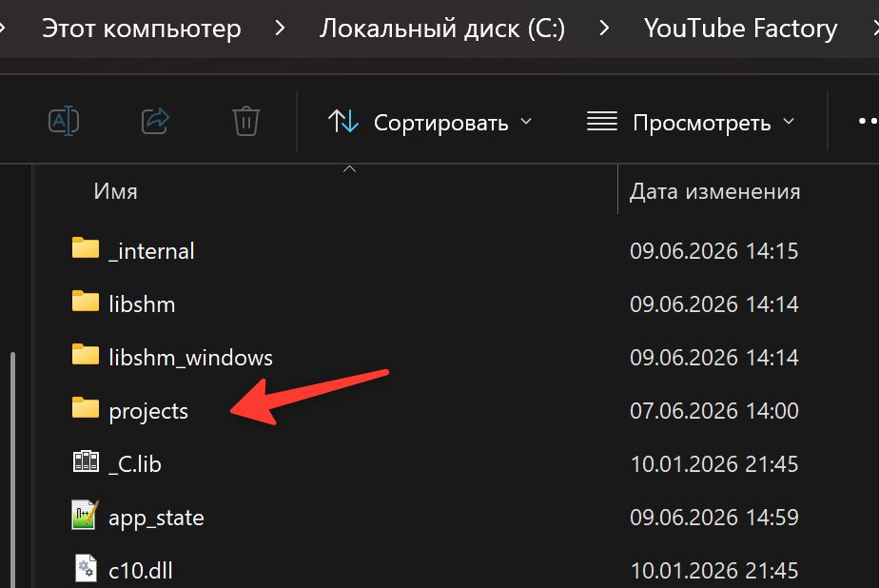Click date 10.01.2026 21:45 of c10.dll
Viewport: 879px width, 588px height.
point(714,571)
